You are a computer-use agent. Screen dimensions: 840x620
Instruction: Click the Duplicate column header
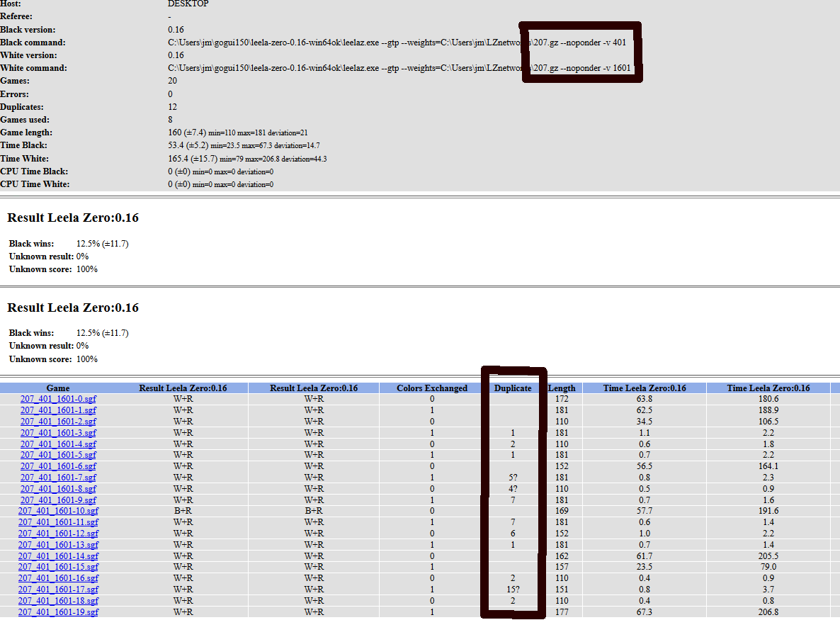point(513,388)
